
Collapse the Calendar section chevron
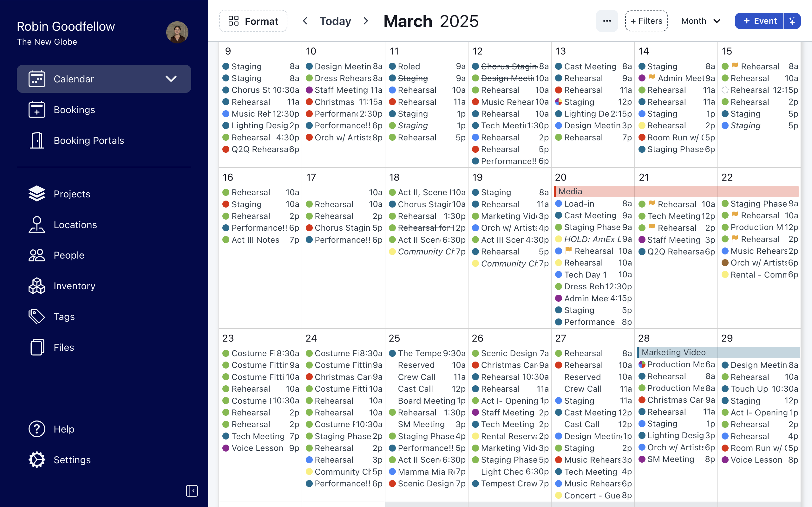click(x=171, y=79)
